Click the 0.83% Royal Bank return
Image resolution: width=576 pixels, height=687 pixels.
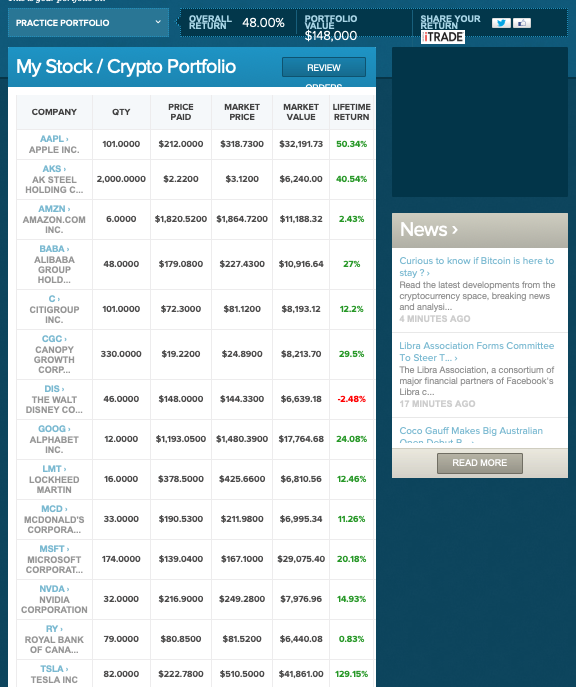tap(351, 639)
